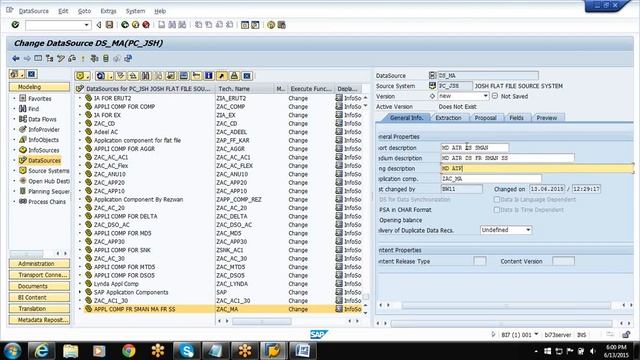The height and width of the screenshot is (360, 640).
Task: Switch to the Extraction tab
Action: coord(448,118)
